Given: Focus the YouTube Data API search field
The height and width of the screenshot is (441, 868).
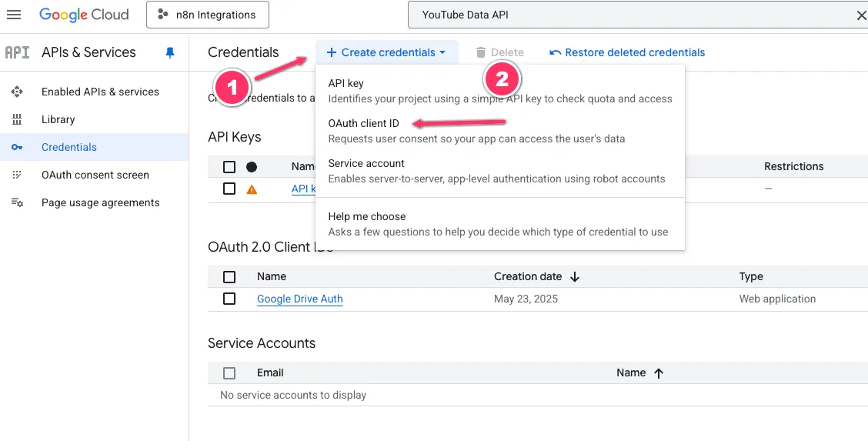Looking at the screenshot, I should click(631, 15).
